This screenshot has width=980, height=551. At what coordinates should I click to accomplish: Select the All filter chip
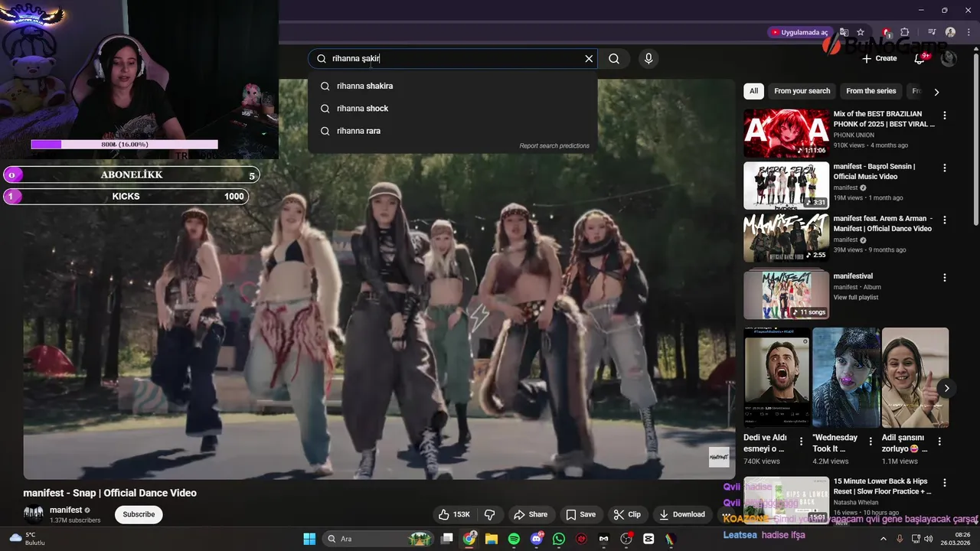[753, 91]
